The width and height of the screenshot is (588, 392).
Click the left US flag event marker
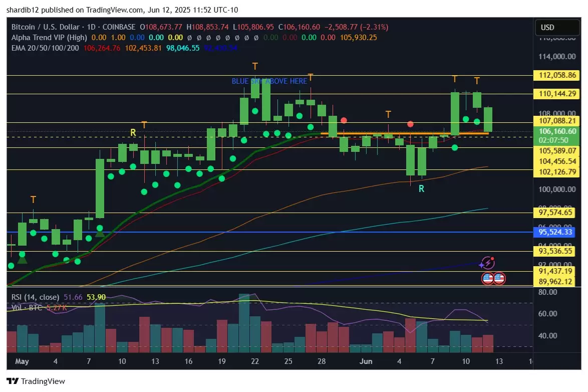click(x=487, y=279)
